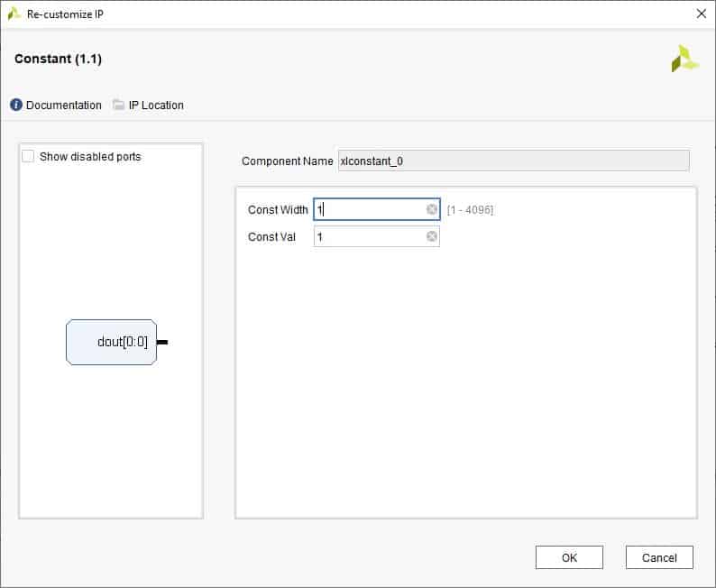Close the Re-customize IP window
The height and width of the screenshot is (588, 716).
pyautogui.click(x=701, y=14)
